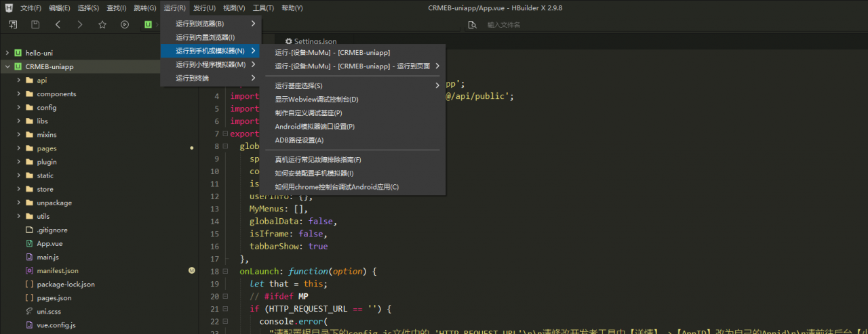Image resolution: width=868 pixels, height=334 pixels.
Task: Open 运行到终端 submenu
Action: click(210, 78)
